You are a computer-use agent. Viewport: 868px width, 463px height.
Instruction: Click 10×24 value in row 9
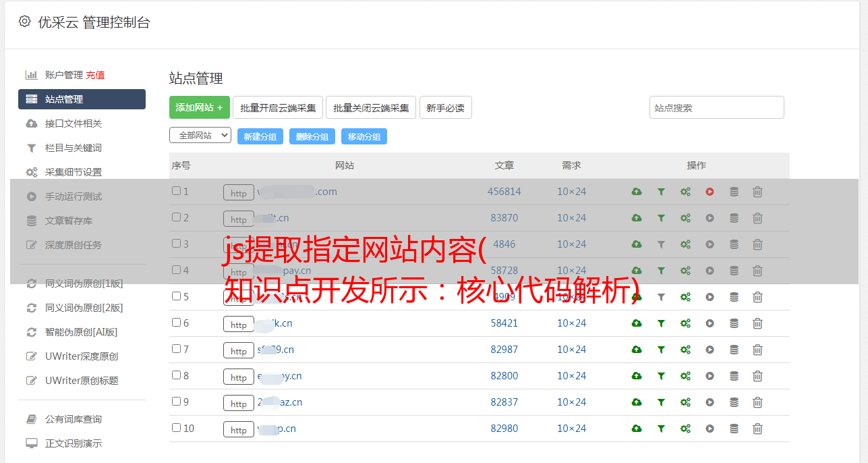click(571, 402)
